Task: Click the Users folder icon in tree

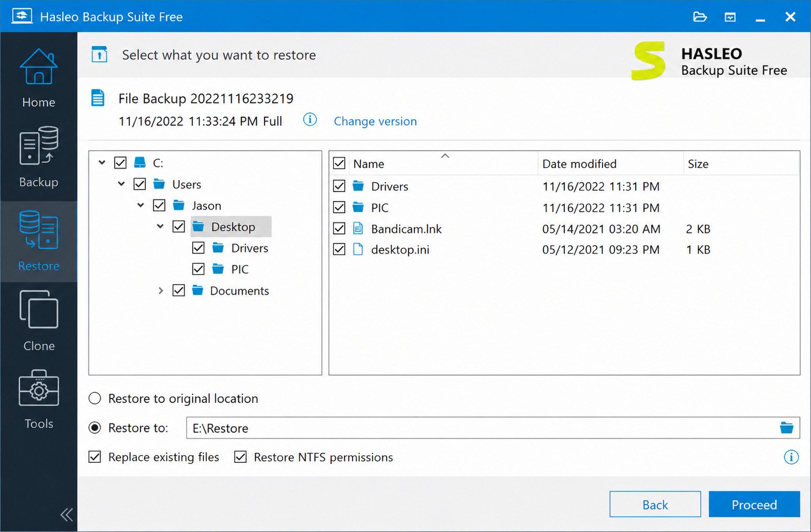Action: click(x=159, y=184)
